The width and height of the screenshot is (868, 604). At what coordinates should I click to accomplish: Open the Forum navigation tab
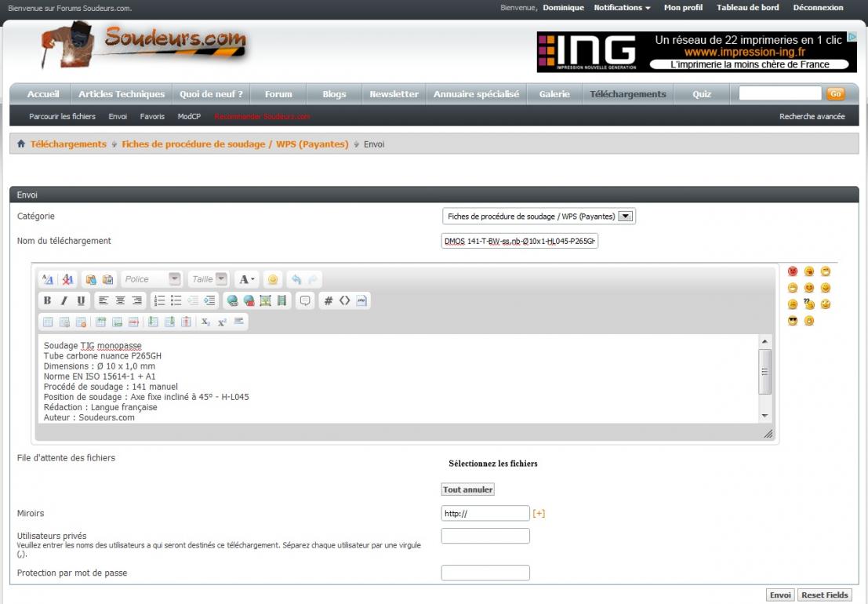point(278,94)
